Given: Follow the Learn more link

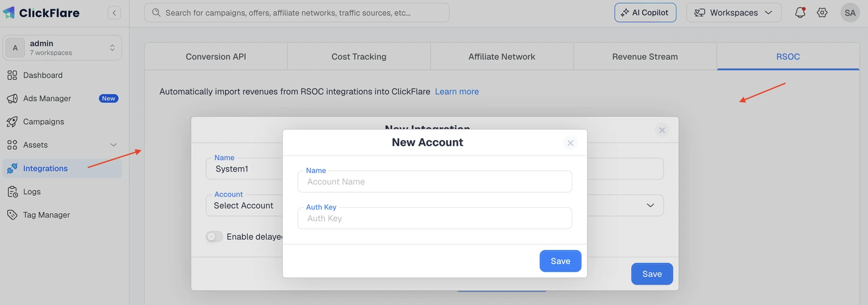Looking at the screenshot, I should pyautogui.click(x=457, y=92).
